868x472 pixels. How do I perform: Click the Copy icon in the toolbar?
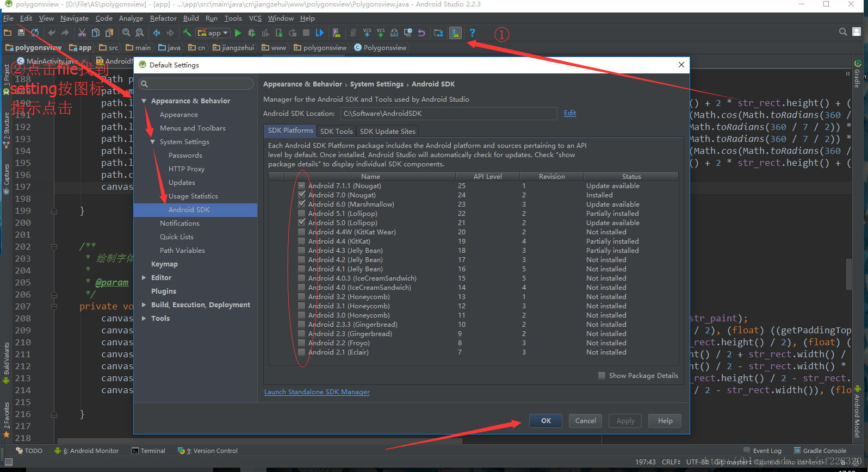tap(96, 33)
